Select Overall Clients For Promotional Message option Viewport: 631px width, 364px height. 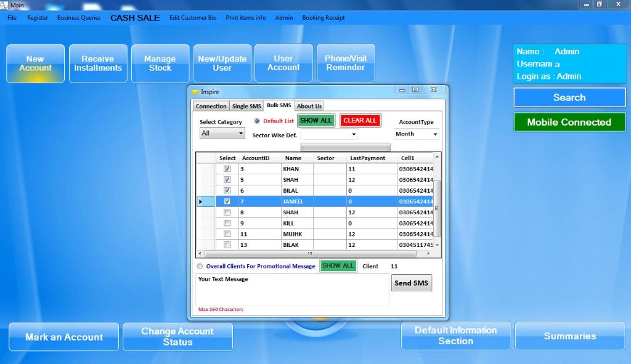point(200,266)
